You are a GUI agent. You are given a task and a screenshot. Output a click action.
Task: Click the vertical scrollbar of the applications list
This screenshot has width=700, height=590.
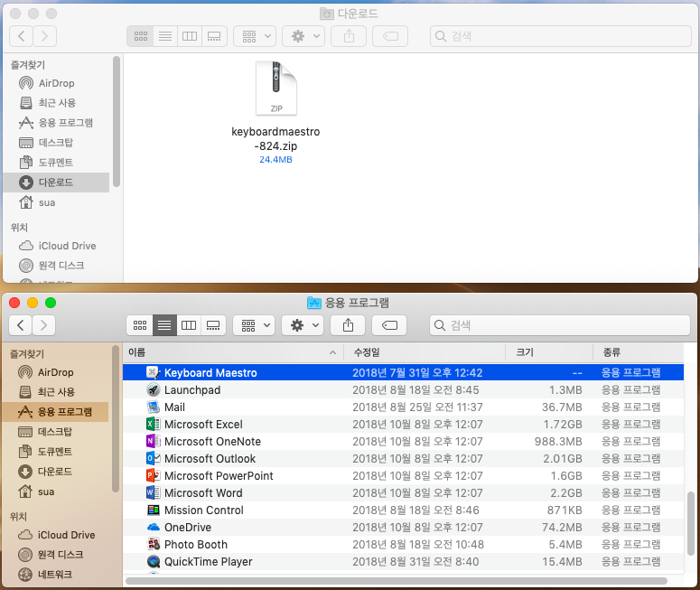click(690, 523)
